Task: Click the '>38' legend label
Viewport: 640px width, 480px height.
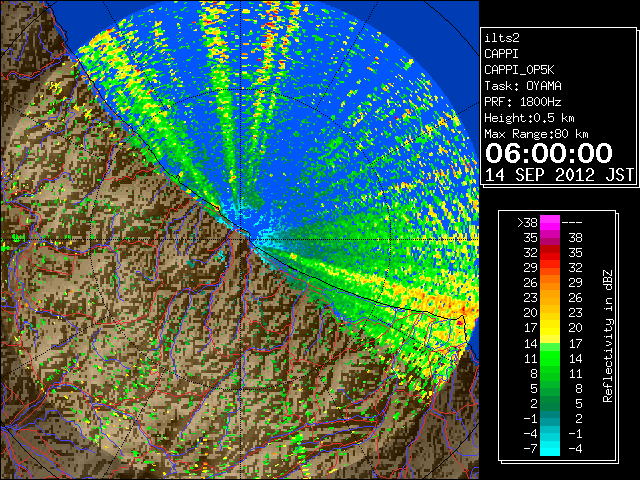Action: (527, 223)
